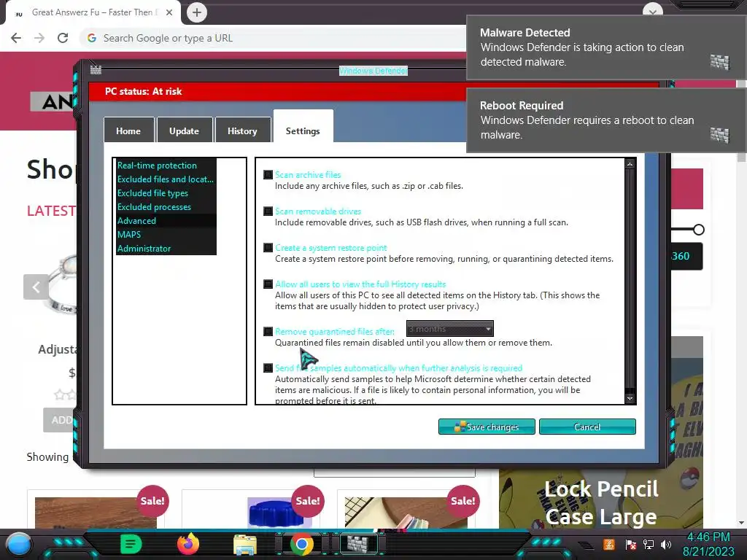Open Firefox from the taskbar
This screenshot has width=747, height=560.
tap(188, 544)
